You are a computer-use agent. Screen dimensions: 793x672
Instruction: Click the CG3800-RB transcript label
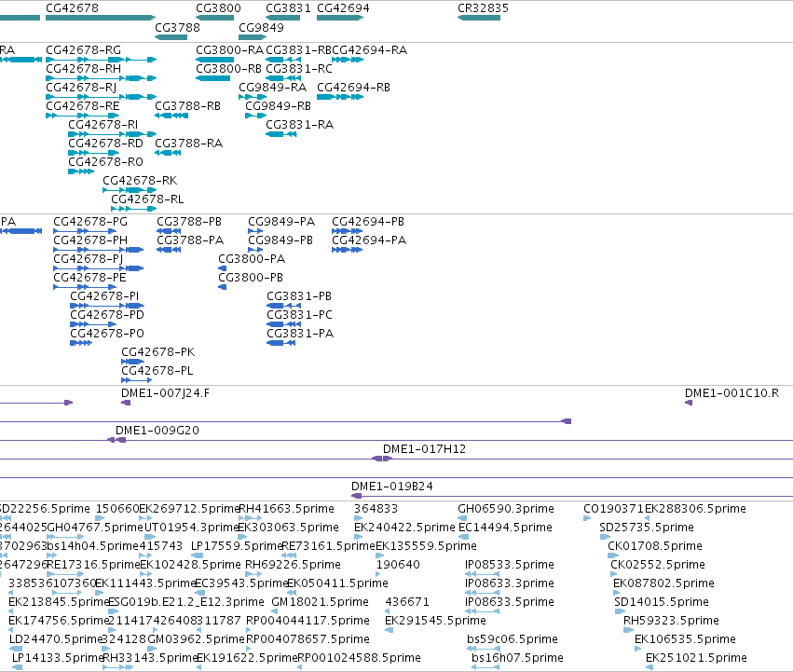coord(228,69)
